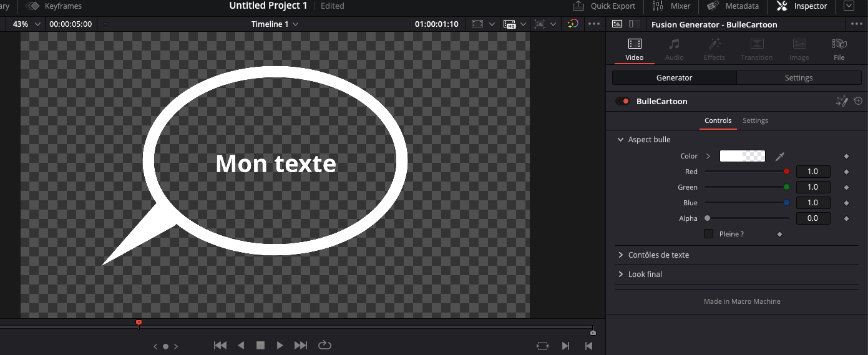This screenshot has width=868, height=355.
Task: Jump to the first frame
Action: coord(220,345)
